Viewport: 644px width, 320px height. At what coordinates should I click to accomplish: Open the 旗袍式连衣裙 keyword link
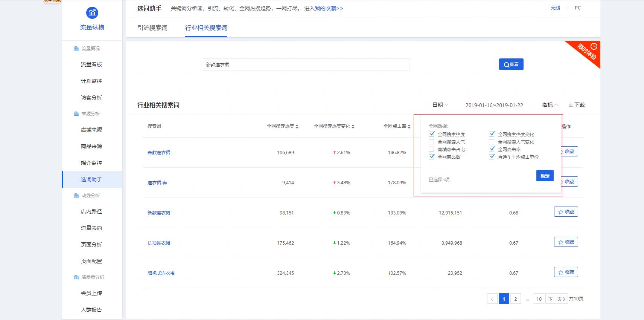[161, 273]
